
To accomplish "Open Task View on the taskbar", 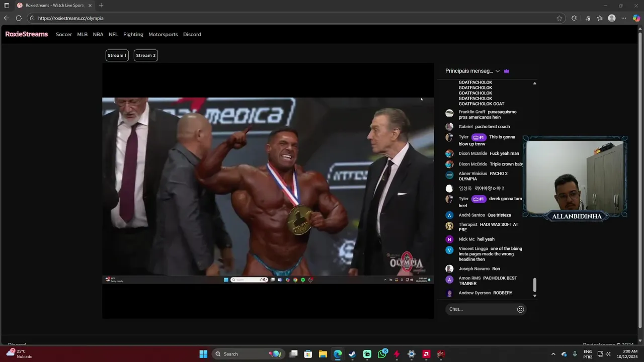I will click(294, 354).
